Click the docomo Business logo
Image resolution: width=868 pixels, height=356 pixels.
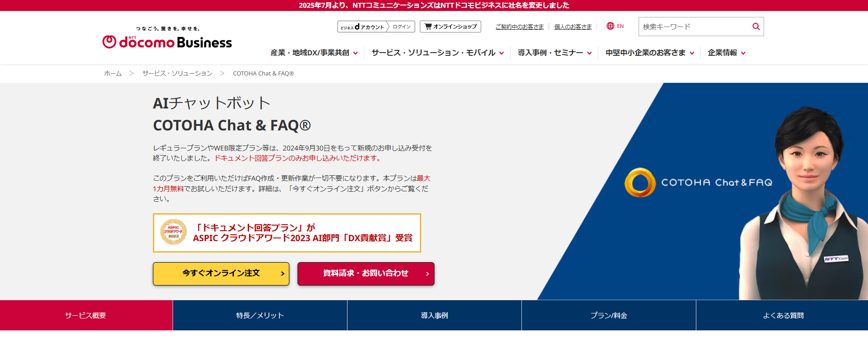167,38
